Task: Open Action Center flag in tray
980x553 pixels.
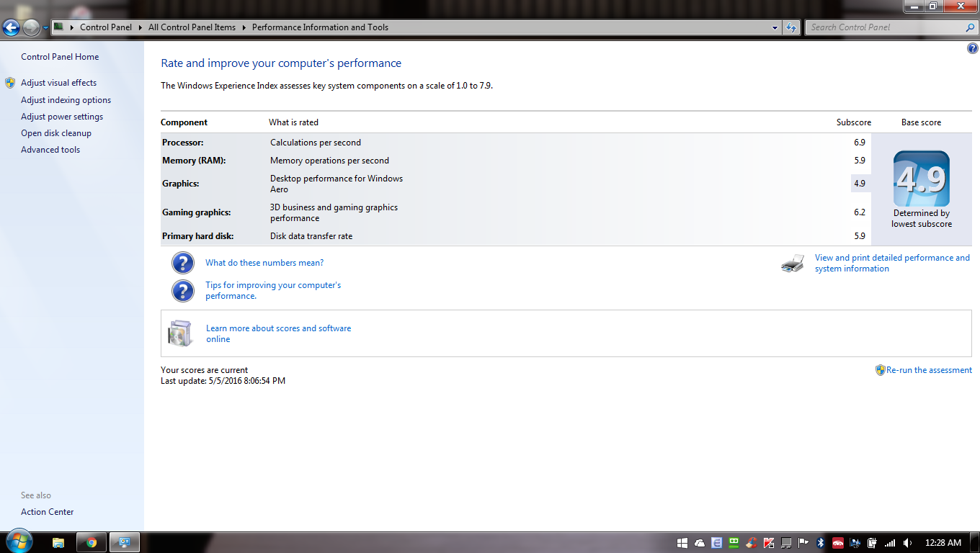Action: 803,543
